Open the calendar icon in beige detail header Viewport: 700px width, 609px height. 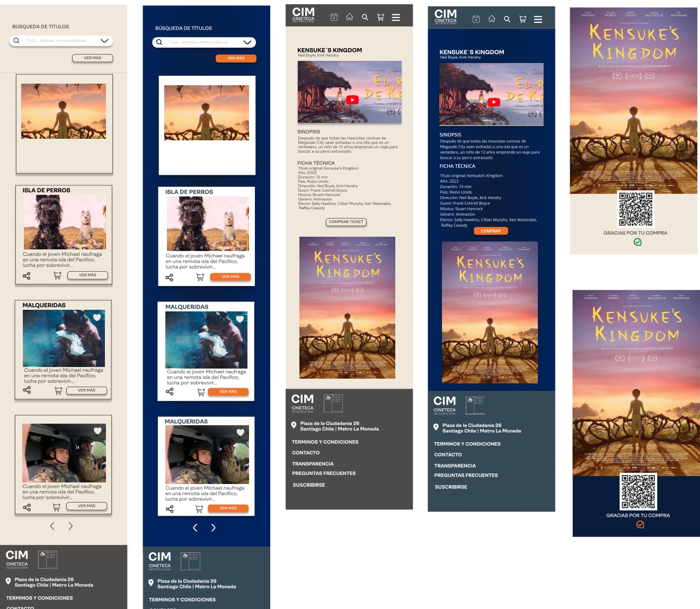click(334, 17)
